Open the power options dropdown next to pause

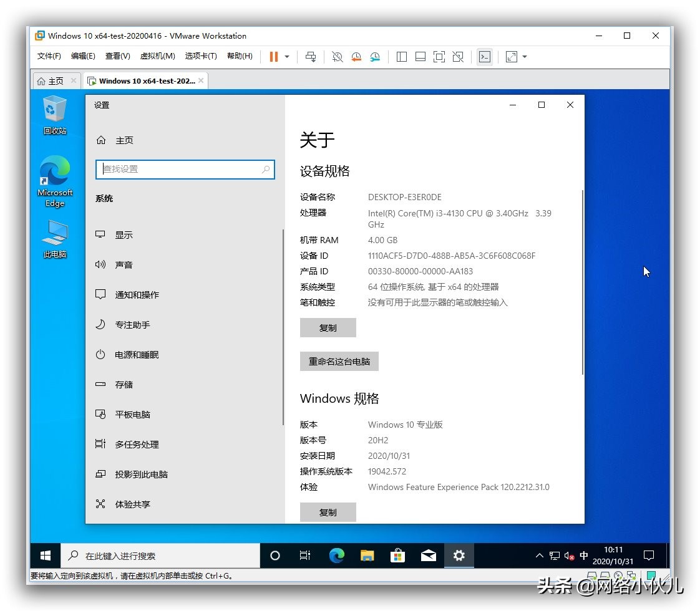point(286,57)
